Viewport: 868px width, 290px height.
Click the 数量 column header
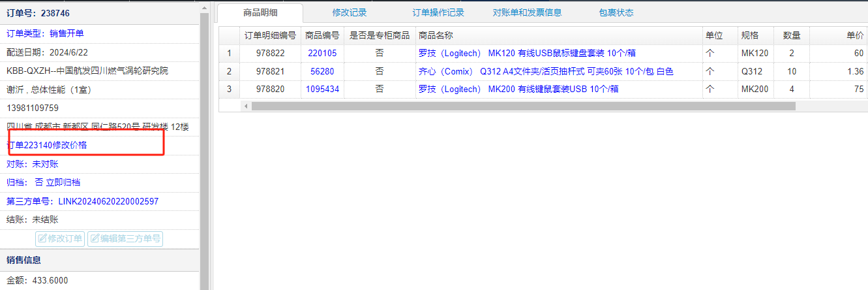792,35
